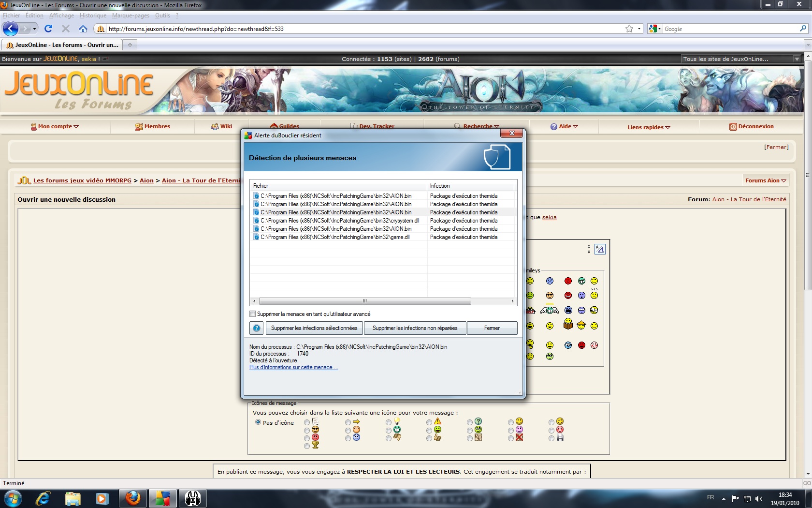This screenshot has height=508, width=812.
Task: Toggle the editor mode A/A icon
Action: pos(600,249)
